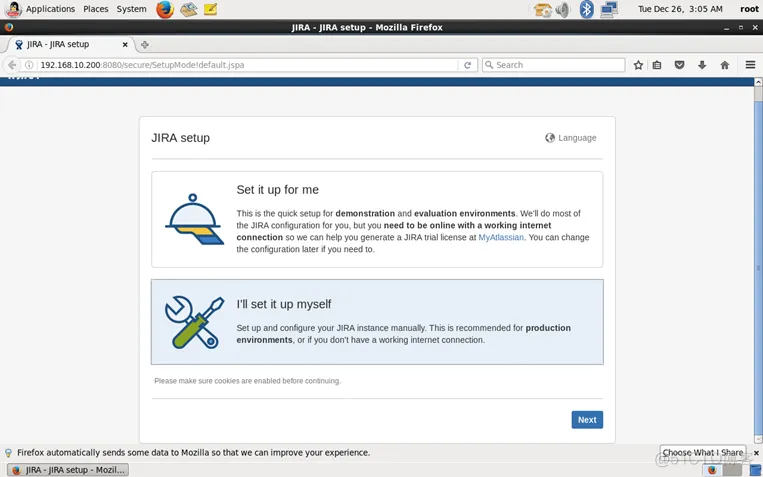Click the scrollbar up arrow
The height and width of the screenshot is (477, 763).
758,82
